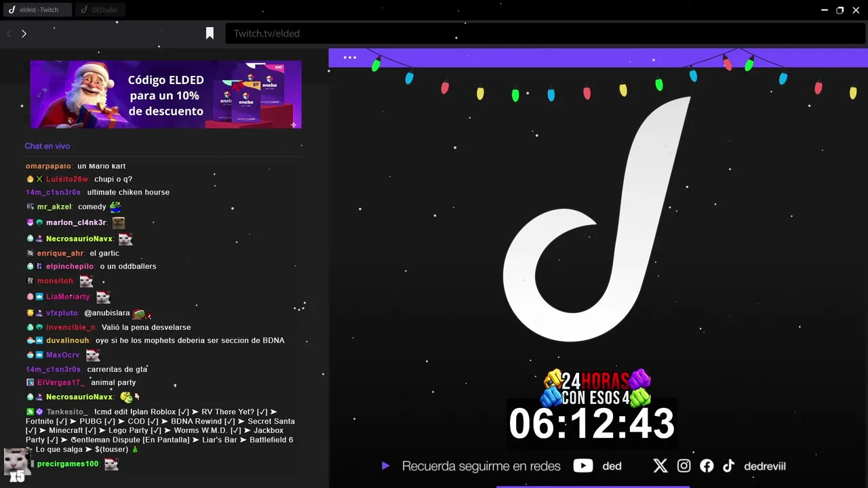Click the cat emote posted by LiaMoriarty

click(103, 297)
